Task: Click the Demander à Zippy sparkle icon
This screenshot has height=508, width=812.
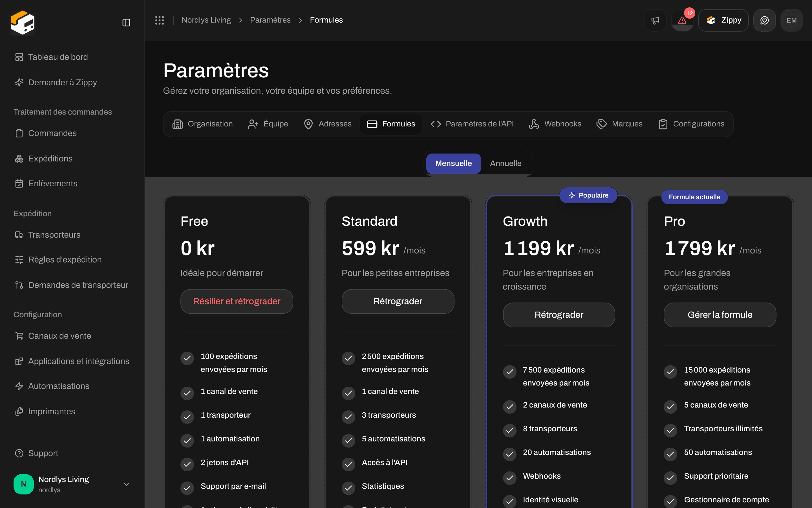Action: click(x=19, y=82)
